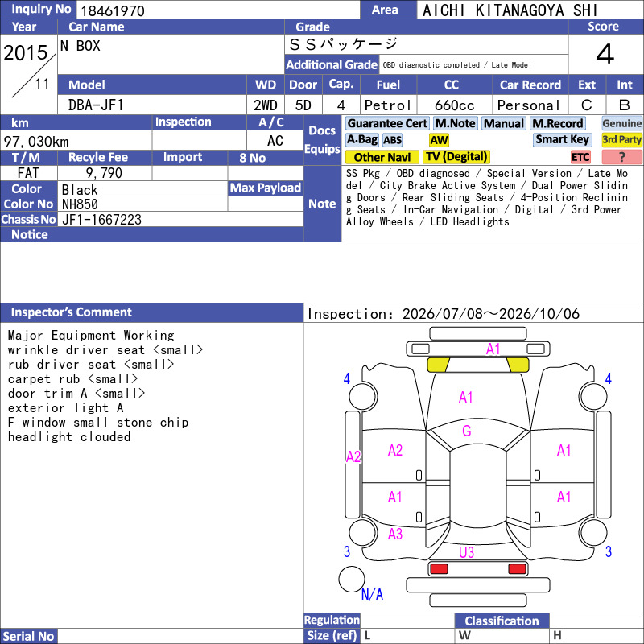Viewport: 644px width, 644px height.
Task: Click the A1 mark on right rear door
Action: pyautogui.click(x=564, y=497)
